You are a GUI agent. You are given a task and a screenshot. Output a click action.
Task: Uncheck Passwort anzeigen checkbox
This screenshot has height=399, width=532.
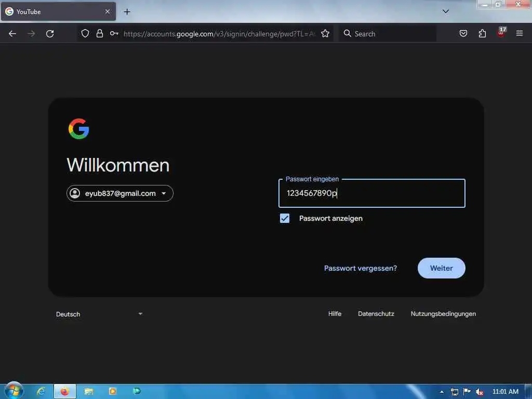click(285, 218)
